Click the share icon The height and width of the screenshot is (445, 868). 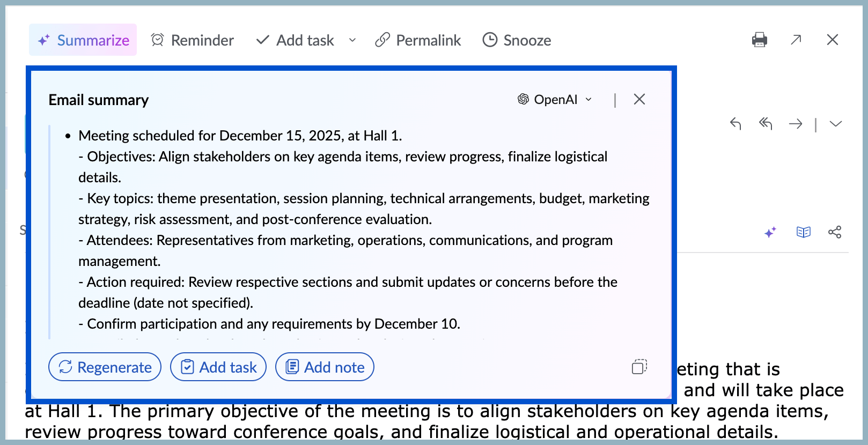point(835,232)
